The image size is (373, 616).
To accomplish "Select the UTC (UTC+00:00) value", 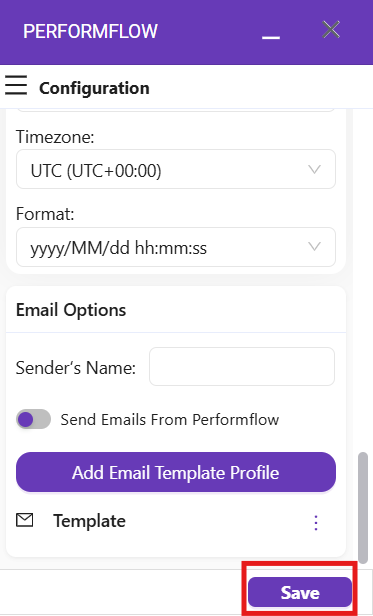I will pyautogui.click(x=96, y=171).
